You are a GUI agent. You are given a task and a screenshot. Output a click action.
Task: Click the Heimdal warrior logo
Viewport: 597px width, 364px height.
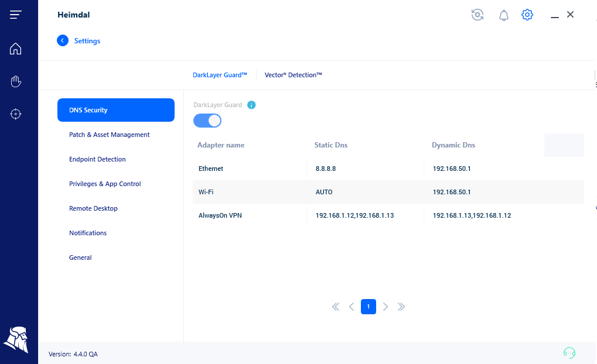(x=16, y=339)
